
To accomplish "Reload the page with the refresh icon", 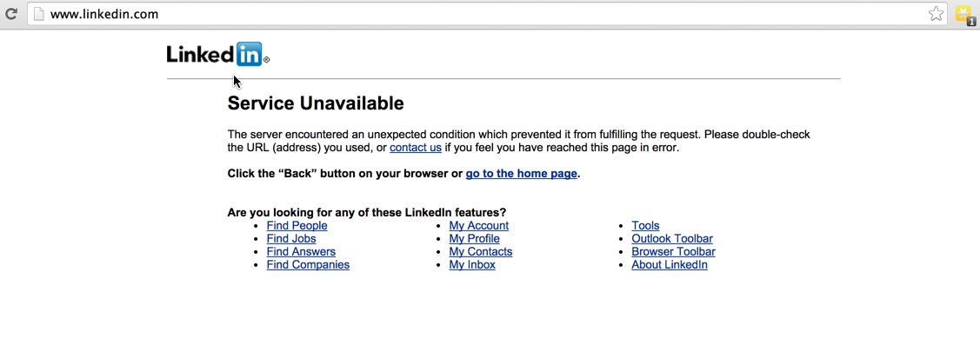I will [x=10, y=13].
